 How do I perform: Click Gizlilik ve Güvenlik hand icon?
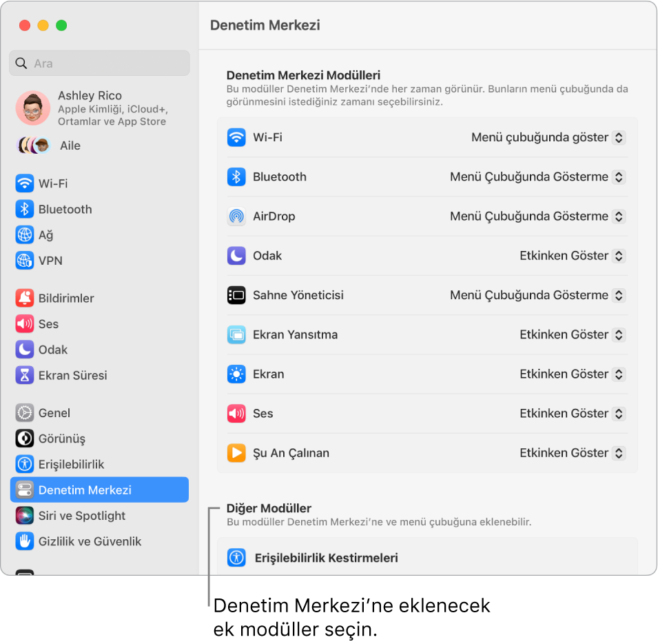[x=25, y=541]
